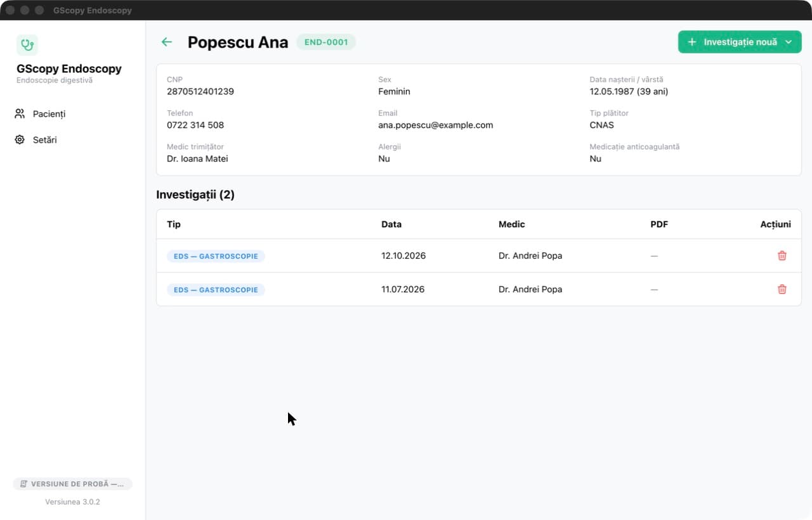
Task: Click the Investigații (2) heading
Action: (195, 195)
